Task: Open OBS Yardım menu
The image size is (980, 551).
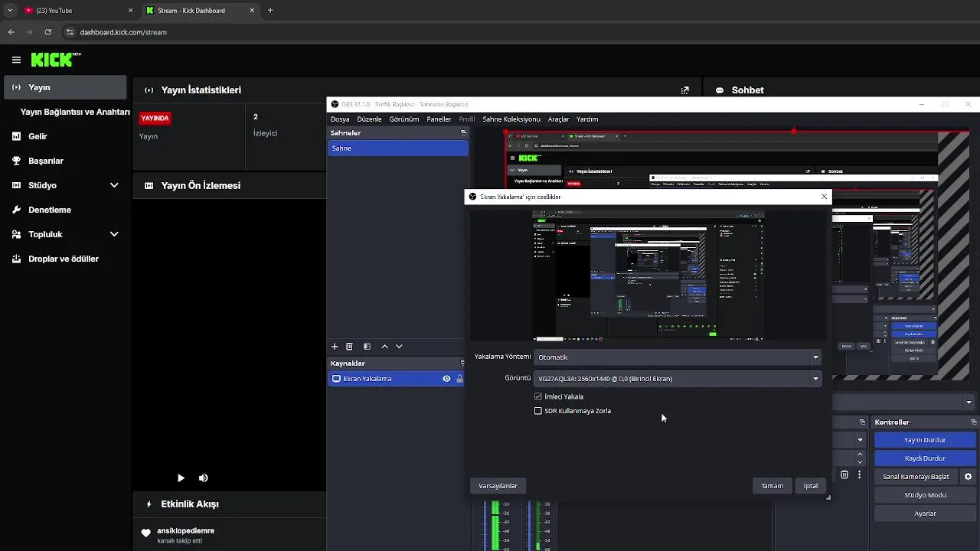Action: (x=587, y=119)
